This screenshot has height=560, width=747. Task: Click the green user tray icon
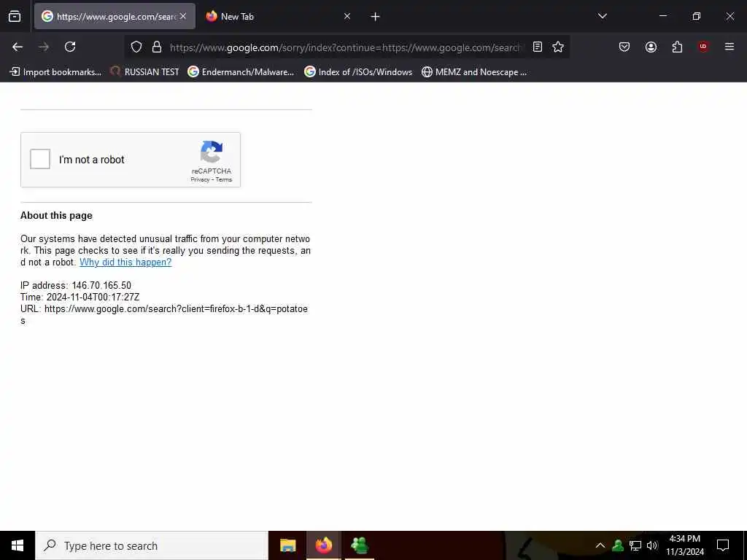618,545
